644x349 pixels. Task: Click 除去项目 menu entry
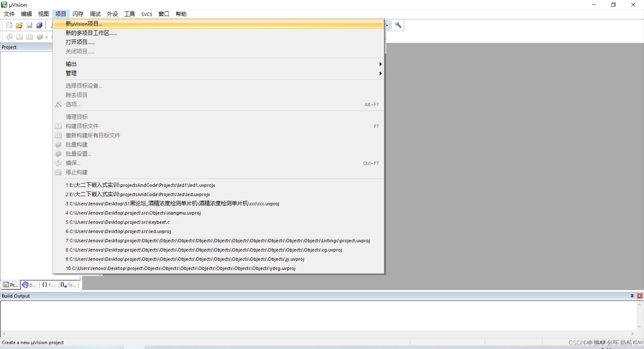(218, 95)
